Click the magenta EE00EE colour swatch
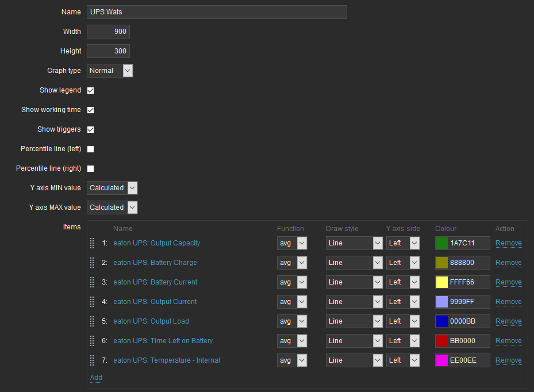The width and height of the screenshot is (534, 392). pyautogui.click(x=442, y=360)
